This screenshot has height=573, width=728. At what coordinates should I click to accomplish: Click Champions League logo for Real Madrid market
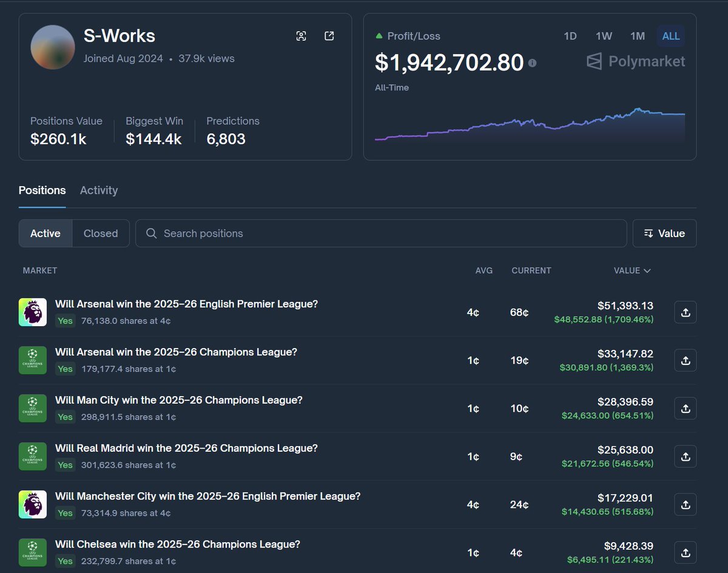(x=33, y=456)
